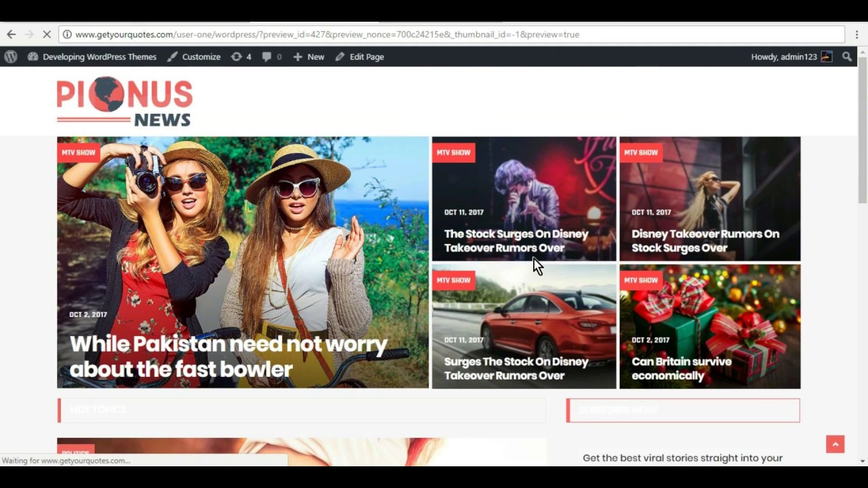Click the admin123 avatar image
Screen dimensions: 868x488
pos(826,57)
